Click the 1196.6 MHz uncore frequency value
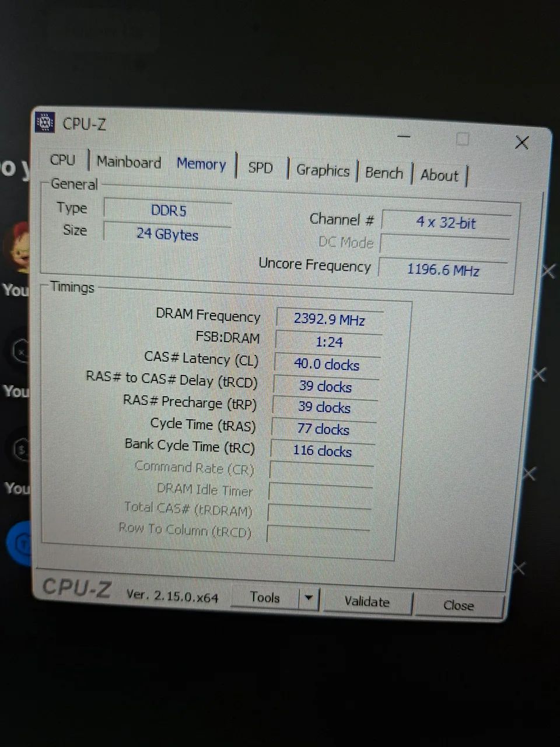The width and height of the screenshot is (560, 747). coord(443,269)
